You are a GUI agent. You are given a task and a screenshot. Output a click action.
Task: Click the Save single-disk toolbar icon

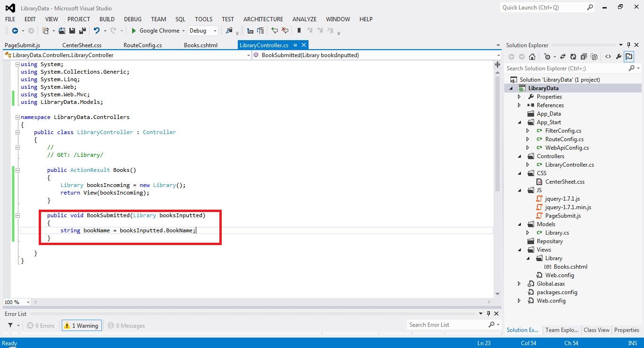coord(73,31)
